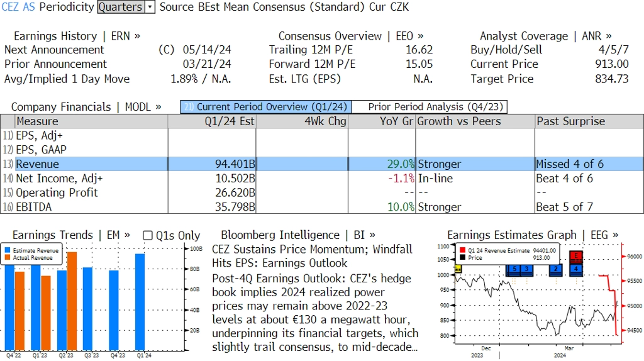
Task: Click the YoY Gr column header
Action: click(382, 121)
